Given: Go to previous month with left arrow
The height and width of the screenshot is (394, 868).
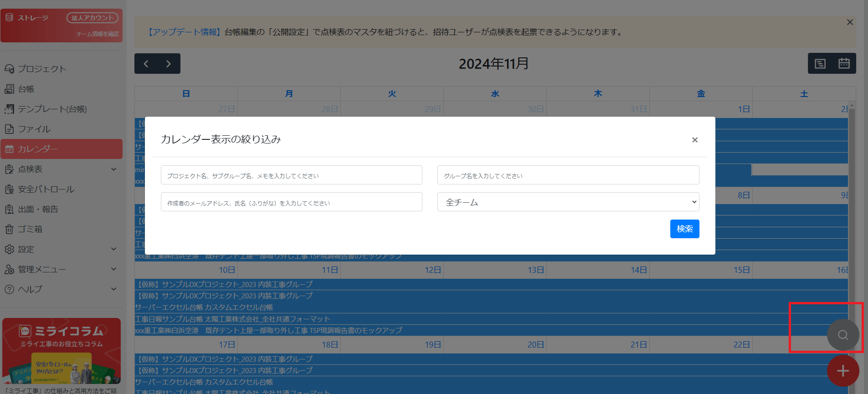Looking at the screenshot, I should (x=146, y=64).
